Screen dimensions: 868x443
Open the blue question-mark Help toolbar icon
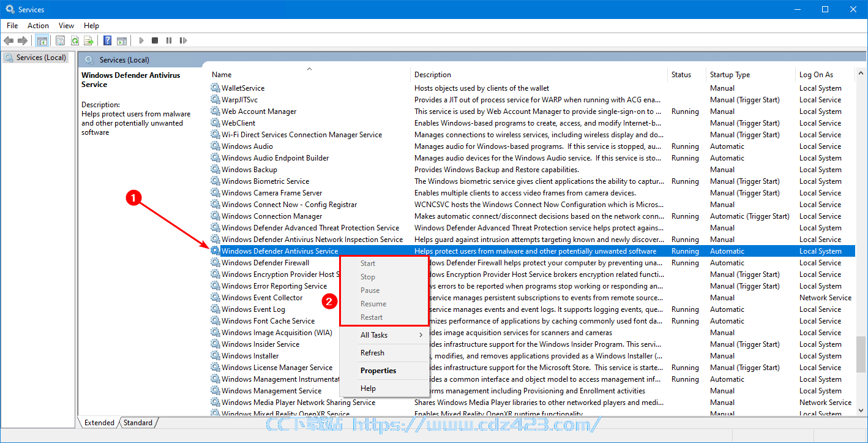point(107,40)
